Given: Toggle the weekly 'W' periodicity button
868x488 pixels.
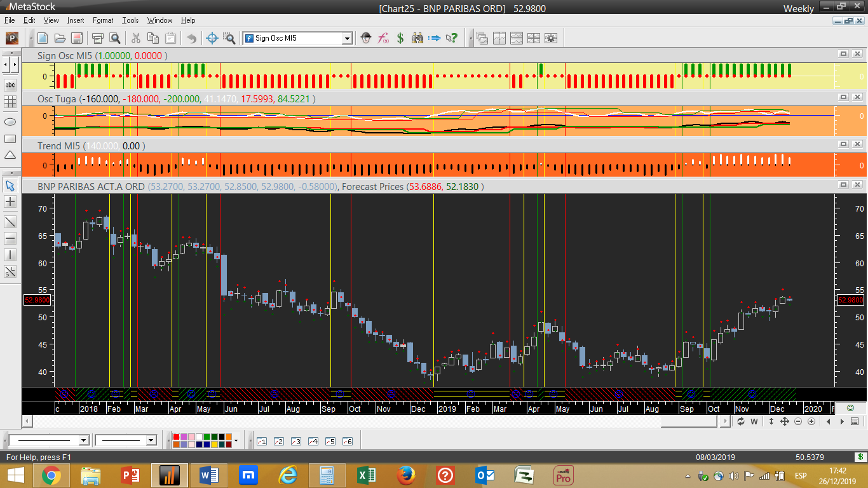Looking at the screenshot, I should [754, 421].
